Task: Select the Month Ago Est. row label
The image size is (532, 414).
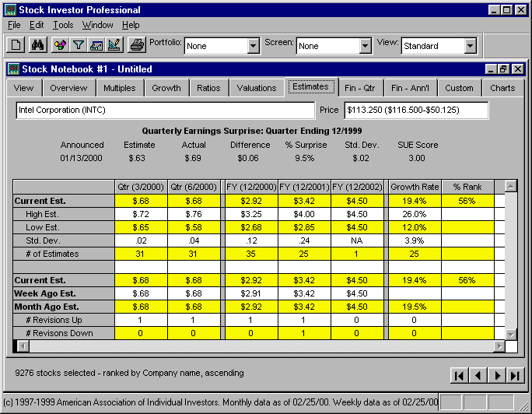Action: (64, 307)
